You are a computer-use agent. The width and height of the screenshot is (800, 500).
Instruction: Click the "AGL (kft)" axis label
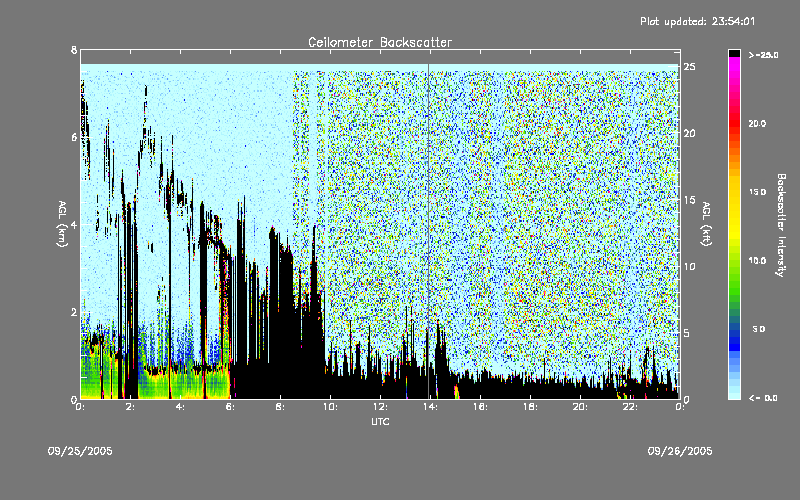(707, 224)
